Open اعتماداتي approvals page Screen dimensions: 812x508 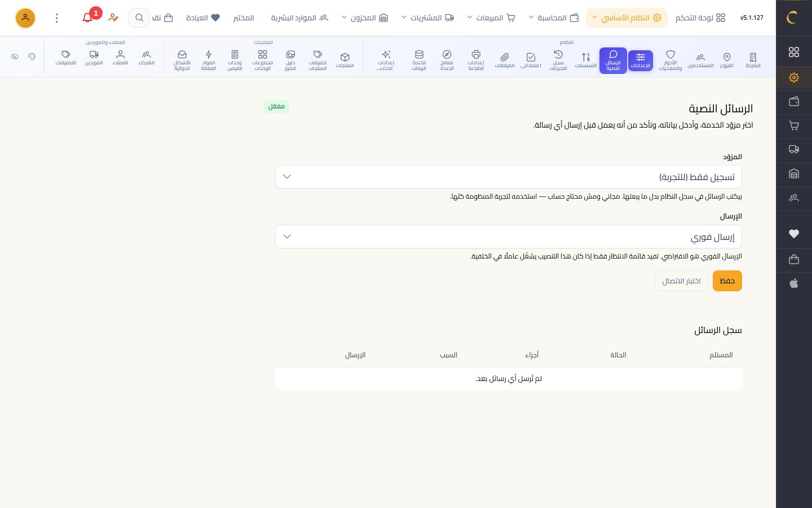[531, 60]
